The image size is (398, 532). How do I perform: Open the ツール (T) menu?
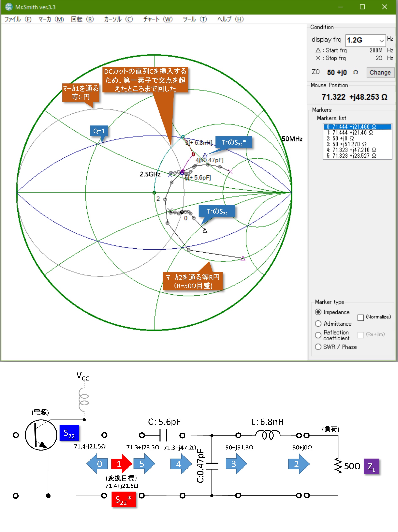[x=195, y=19]
